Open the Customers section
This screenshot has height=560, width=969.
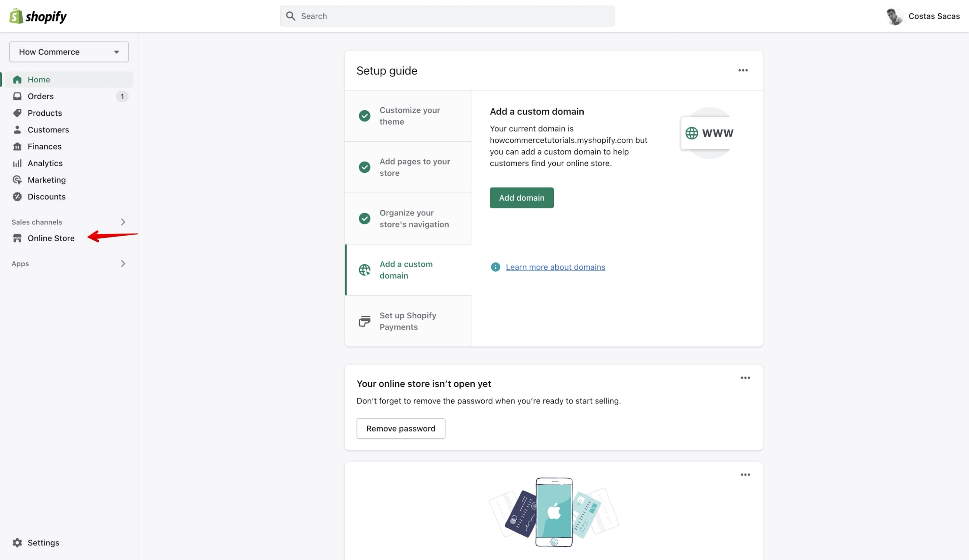[48, 130]
